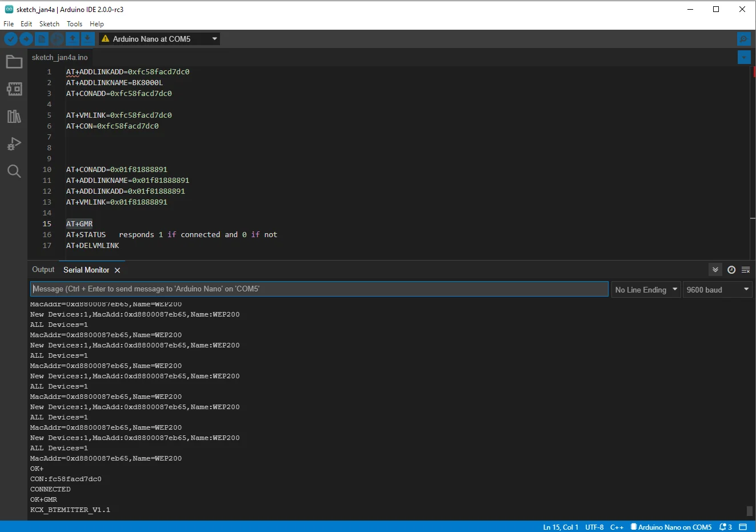Click code line AT+CONADD=0xfc58facd7dc0
756x532 pixels.
[x=119, y=94]
